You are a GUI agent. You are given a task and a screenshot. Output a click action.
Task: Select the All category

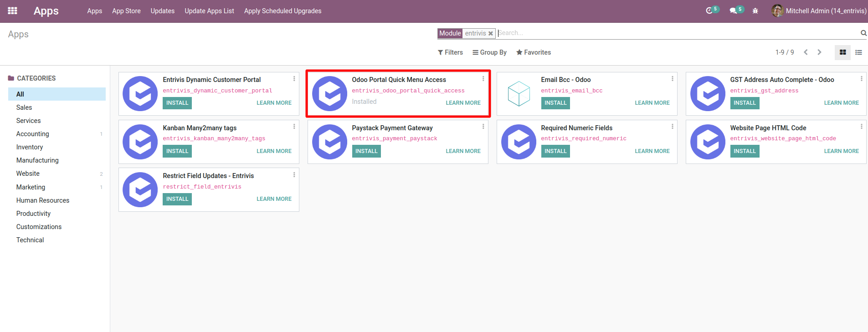click(57, 94)
